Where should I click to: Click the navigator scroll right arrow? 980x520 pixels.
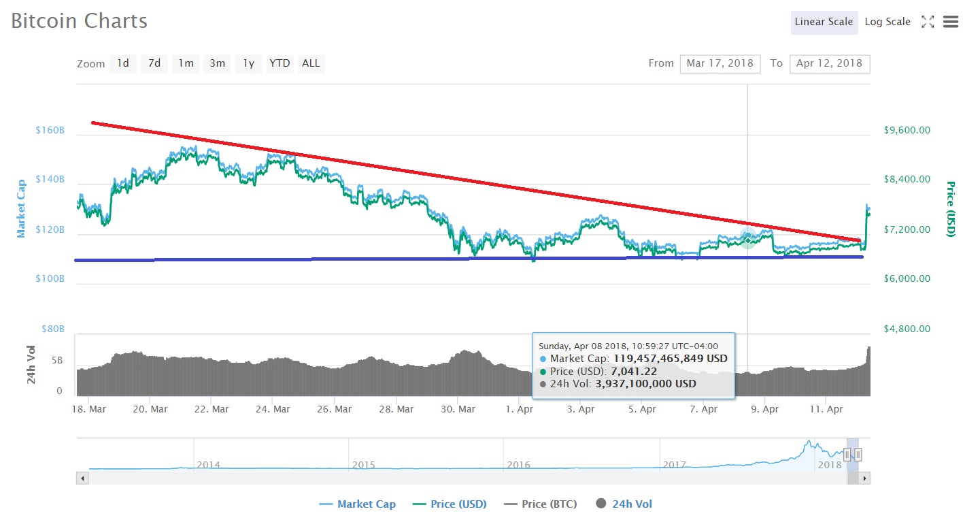865,478
